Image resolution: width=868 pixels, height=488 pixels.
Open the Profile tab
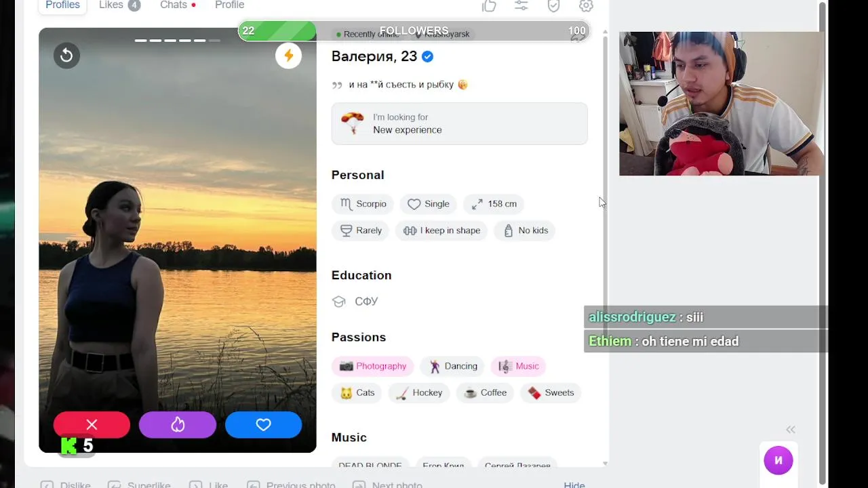coord(229,5)
